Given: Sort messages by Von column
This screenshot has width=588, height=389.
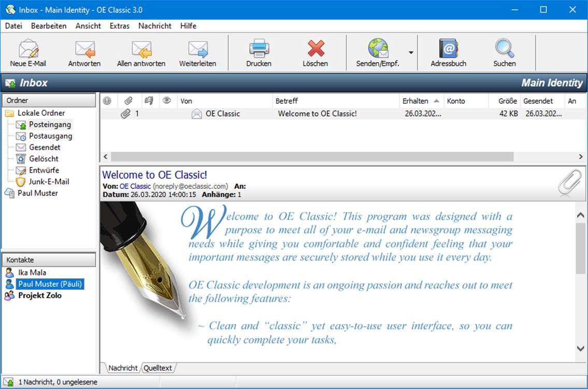Looking at the screenshot, I should click(225, 101).
